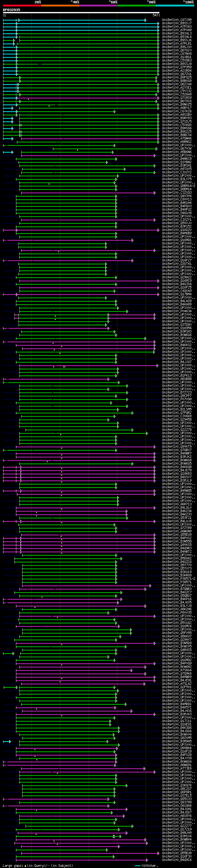The height and width of the screenshot is (868, 197).
Task: Select the UniRef100_A2YXE1 label
Action: 177,88
